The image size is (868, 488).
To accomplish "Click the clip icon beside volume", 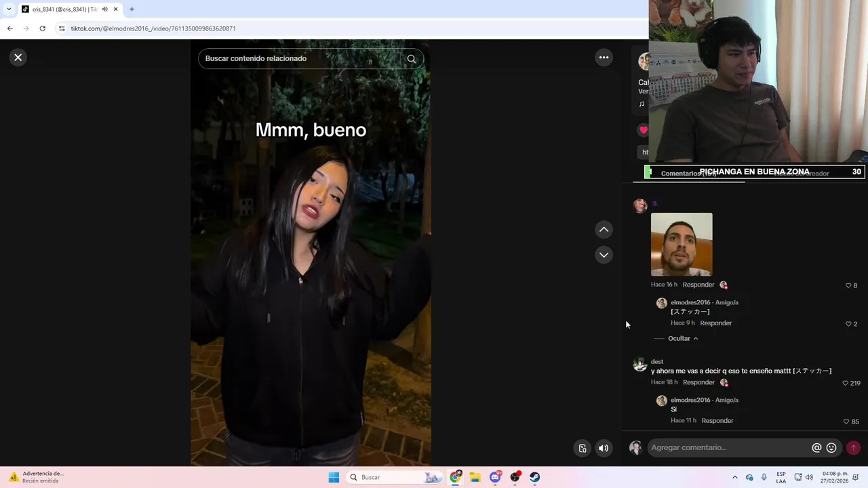I will pyautogui.click(x=583, y=448).
